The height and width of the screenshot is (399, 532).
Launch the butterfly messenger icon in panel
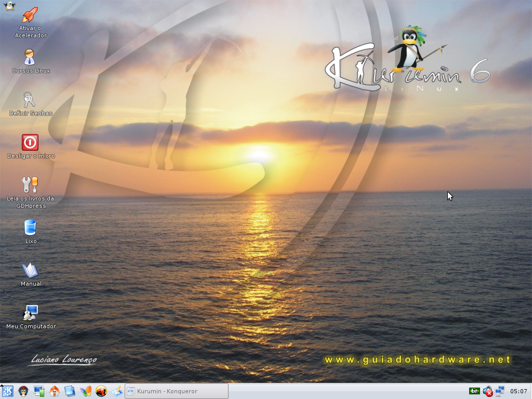86,392
